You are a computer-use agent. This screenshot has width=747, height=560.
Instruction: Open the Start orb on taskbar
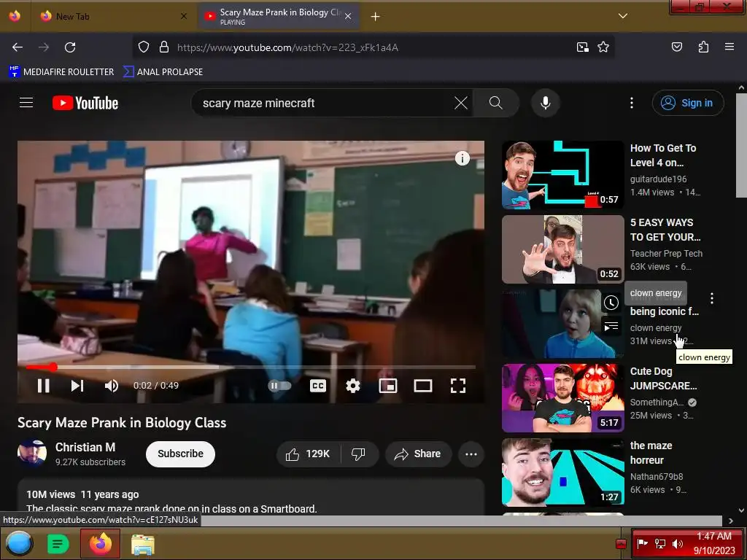pyautogui.click(x=20, y=543)
